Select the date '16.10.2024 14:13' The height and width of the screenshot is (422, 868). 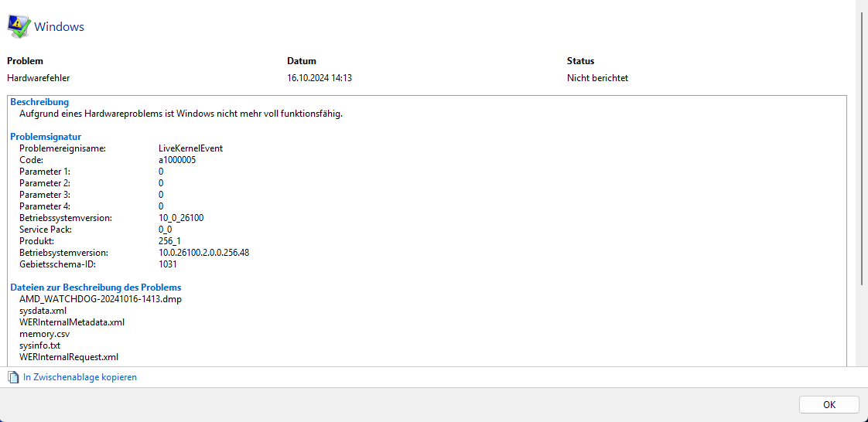pos(320,78)
